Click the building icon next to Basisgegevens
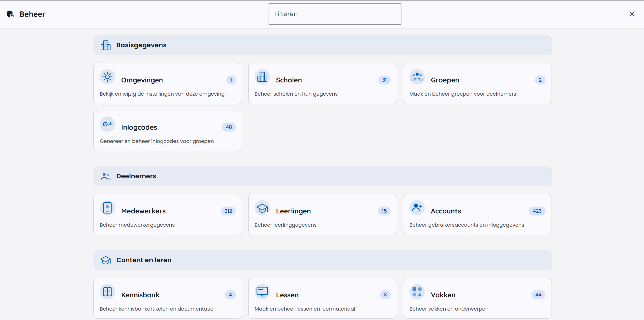 (106, 45)
